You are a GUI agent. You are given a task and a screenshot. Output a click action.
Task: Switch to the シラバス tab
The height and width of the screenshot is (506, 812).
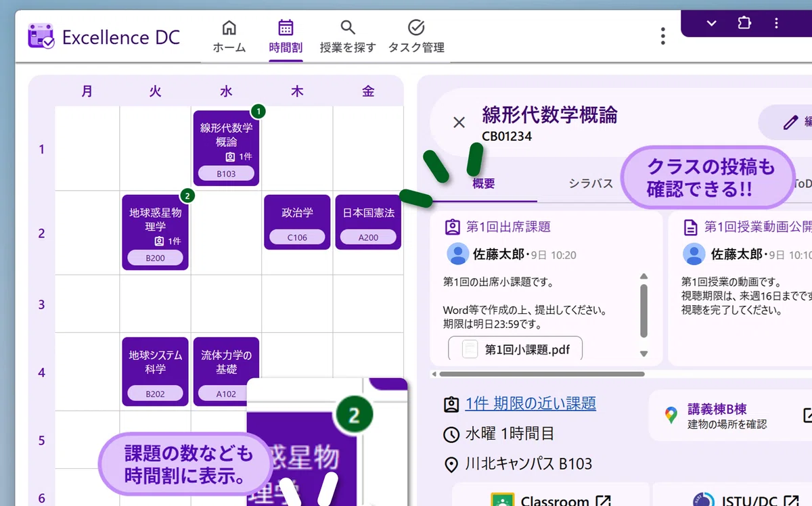[591, 183]
